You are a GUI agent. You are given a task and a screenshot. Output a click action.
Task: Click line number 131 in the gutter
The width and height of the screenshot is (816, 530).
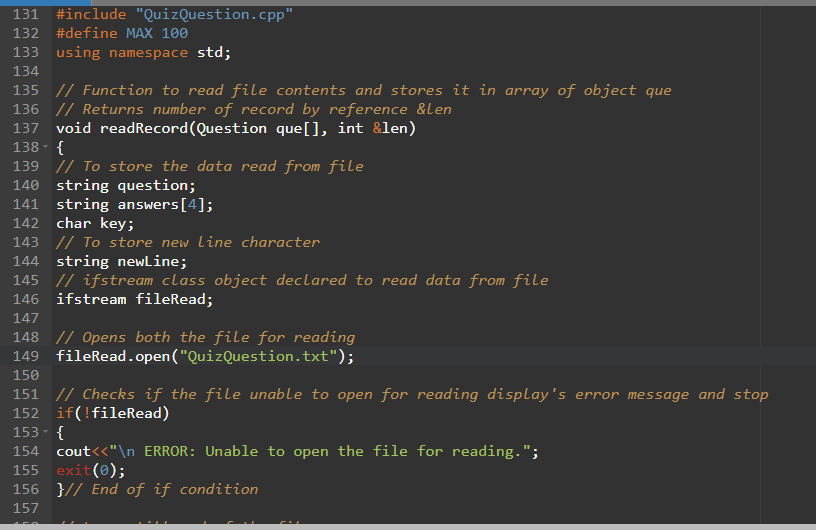(26, 14)
